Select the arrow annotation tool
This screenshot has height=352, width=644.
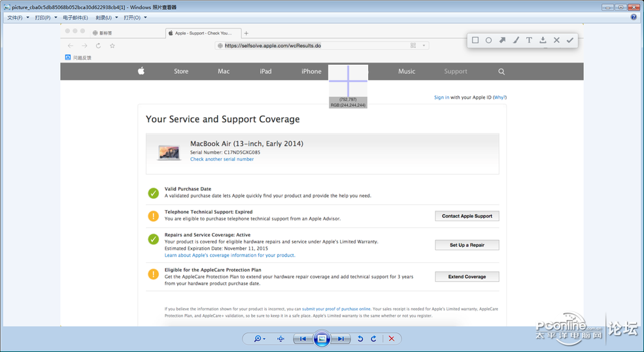click(502, 40)
